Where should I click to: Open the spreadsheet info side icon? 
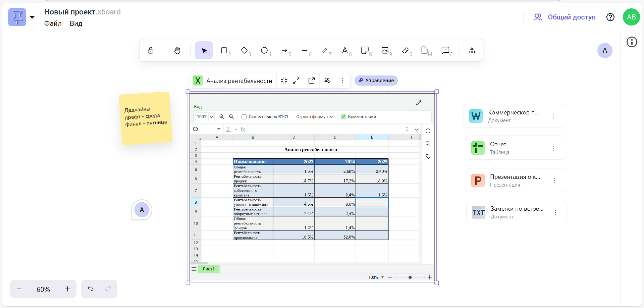pyautogui.click(x=428, y=131)
